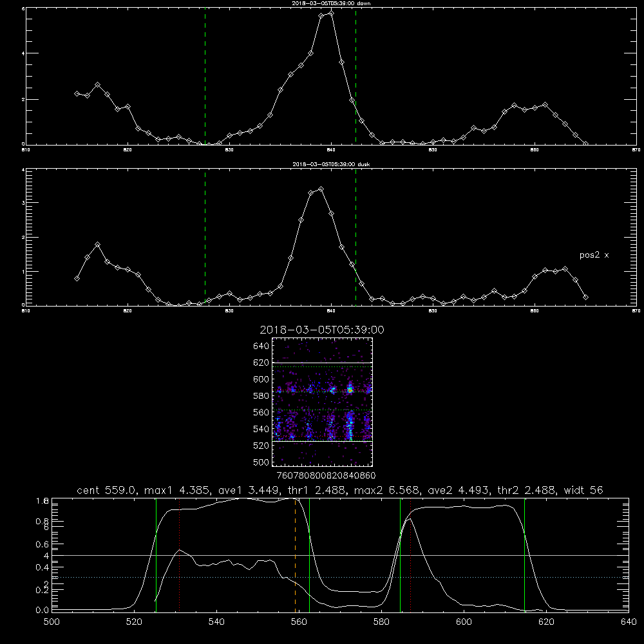Viewport: 644px width, 644px height.
Task: Click the "ave2 4.493" value
Action: pos(459,490)
